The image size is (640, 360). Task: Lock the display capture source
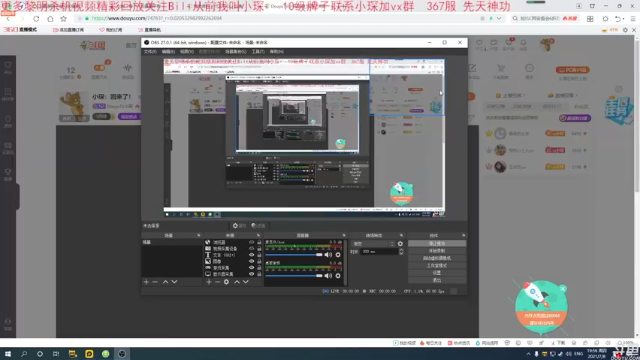coord(259,274)
